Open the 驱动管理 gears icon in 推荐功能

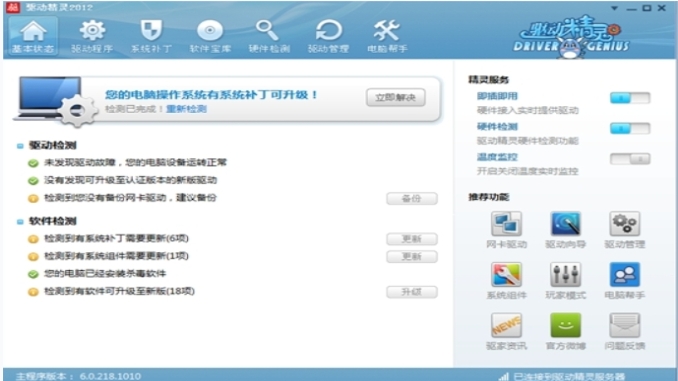point(625,224)
